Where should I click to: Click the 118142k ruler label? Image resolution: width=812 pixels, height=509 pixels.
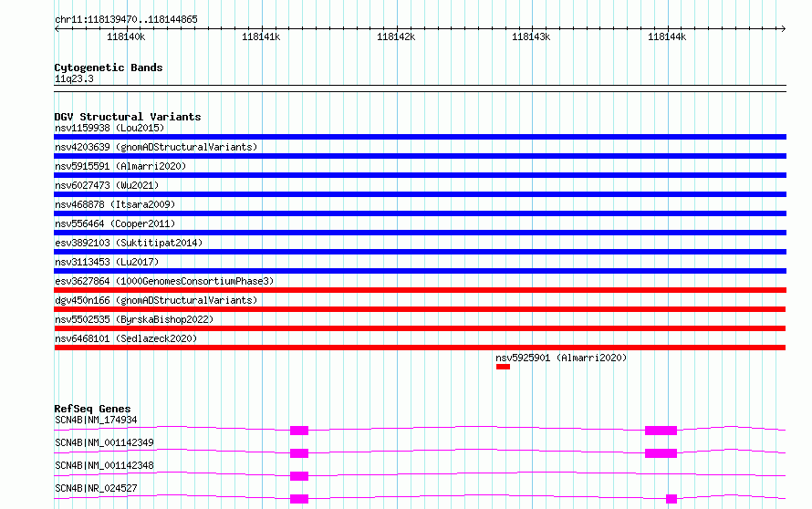[x=396, y=36]
